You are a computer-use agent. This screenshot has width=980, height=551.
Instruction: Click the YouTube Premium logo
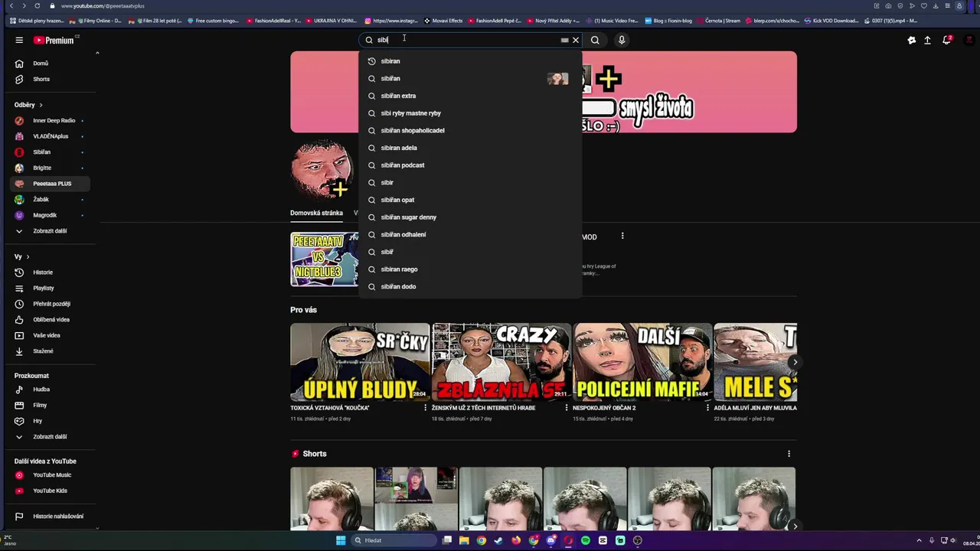coord(55,40)
